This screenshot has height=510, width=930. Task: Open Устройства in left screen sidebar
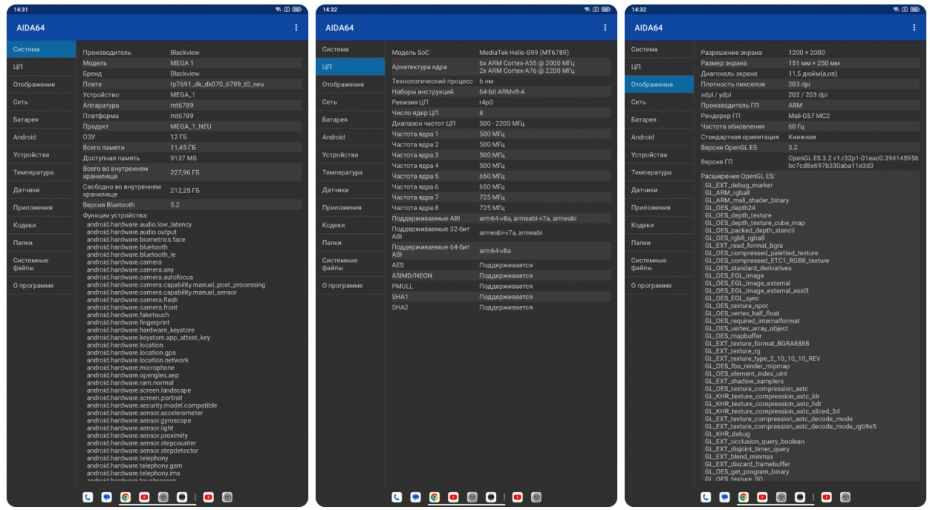[x=42, y=155]
